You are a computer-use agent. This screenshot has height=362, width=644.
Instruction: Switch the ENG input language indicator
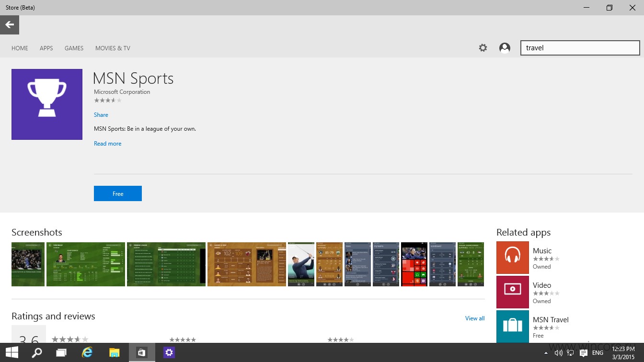coord(598,353)
